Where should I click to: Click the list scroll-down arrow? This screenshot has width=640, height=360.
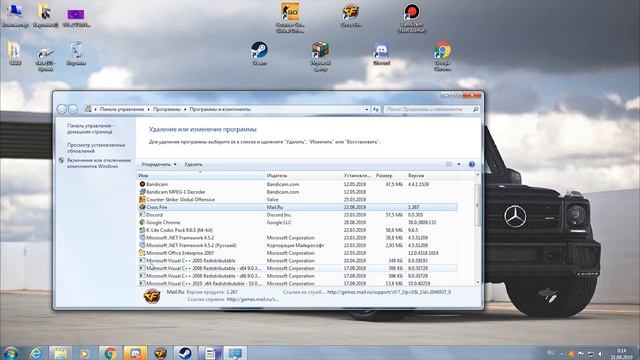point(478,282)
